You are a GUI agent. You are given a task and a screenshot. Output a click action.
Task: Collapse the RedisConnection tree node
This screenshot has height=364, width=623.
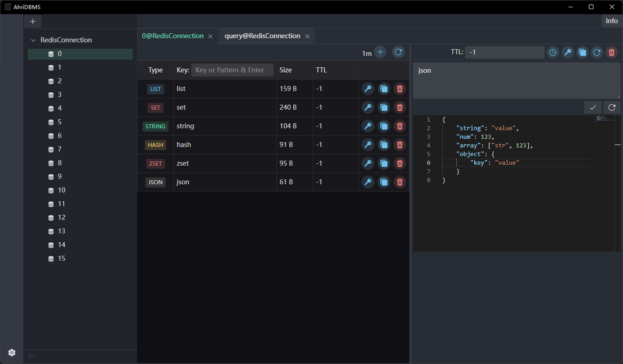point(33,40)
